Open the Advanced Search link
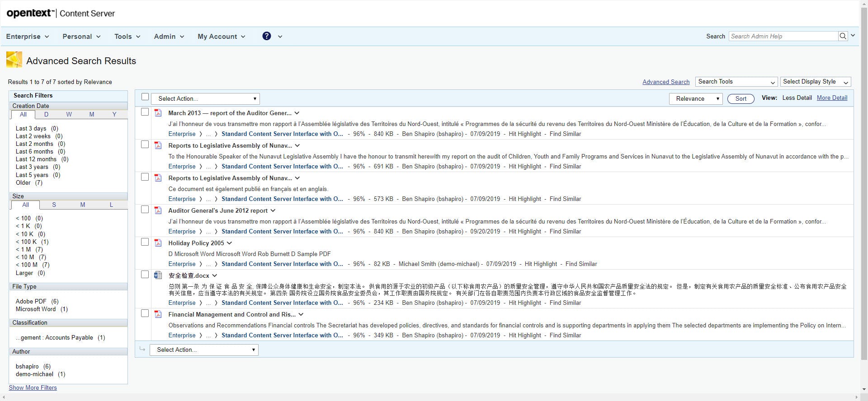868x401 pixels. [666, 82]
